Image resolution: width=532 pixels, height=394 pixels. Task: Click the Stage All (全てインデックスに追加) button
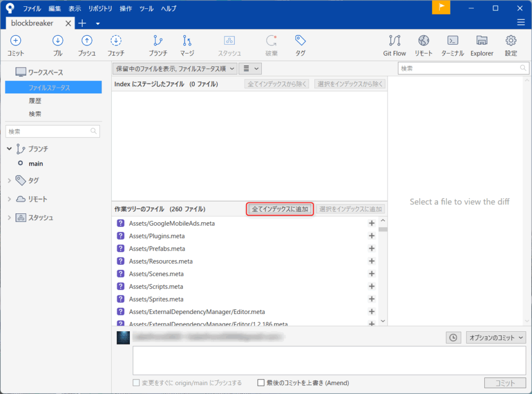(x=280, y=209)
